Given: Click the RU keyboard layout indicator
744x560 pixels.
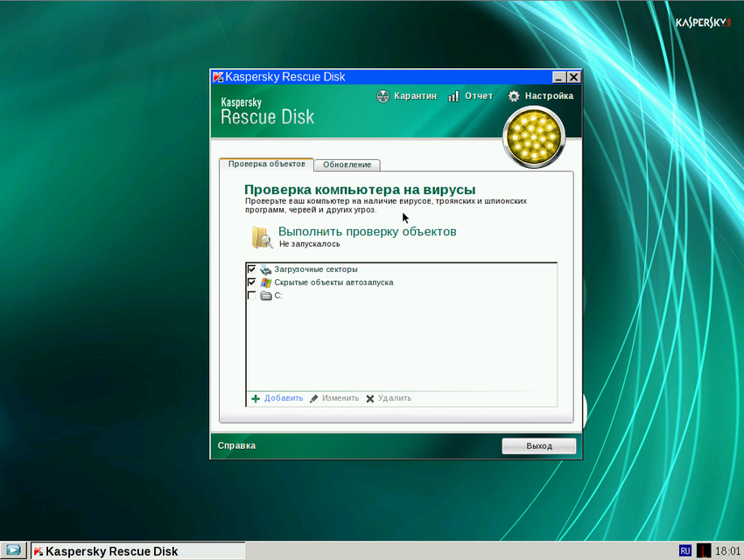Looking at the screenshot, I should click(x=684, y=550).
